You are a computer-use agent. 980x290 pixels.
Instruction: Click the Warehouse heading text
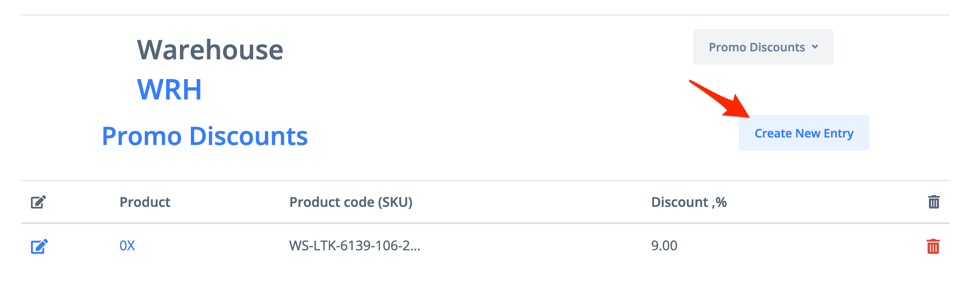pos(210,50)
